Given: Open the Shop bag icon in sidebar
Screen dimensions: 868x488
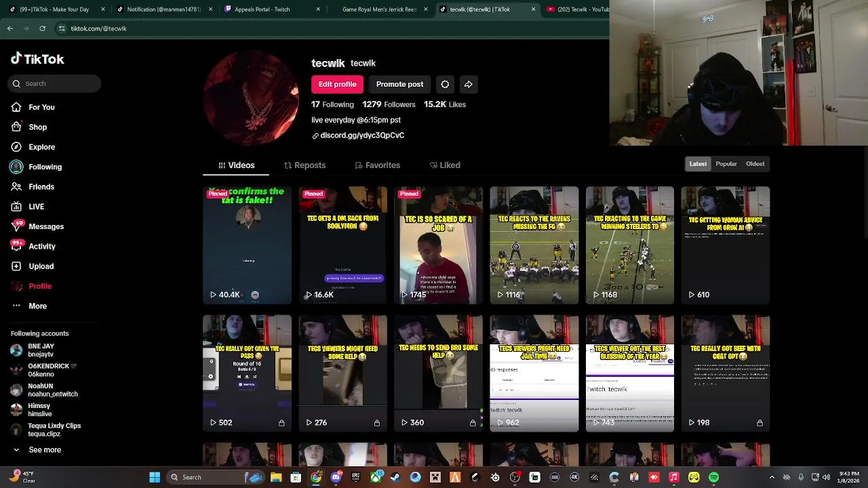Looking at the screenshot, I should 16,127.
